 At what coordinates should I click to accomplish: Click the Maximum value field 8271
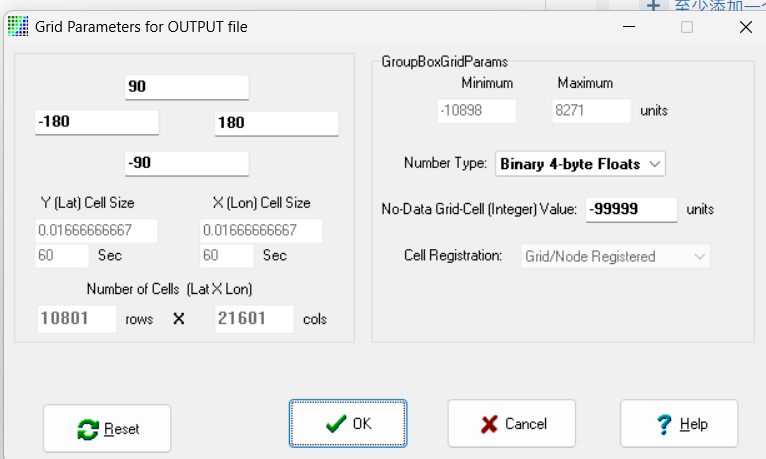click(592, 111)
